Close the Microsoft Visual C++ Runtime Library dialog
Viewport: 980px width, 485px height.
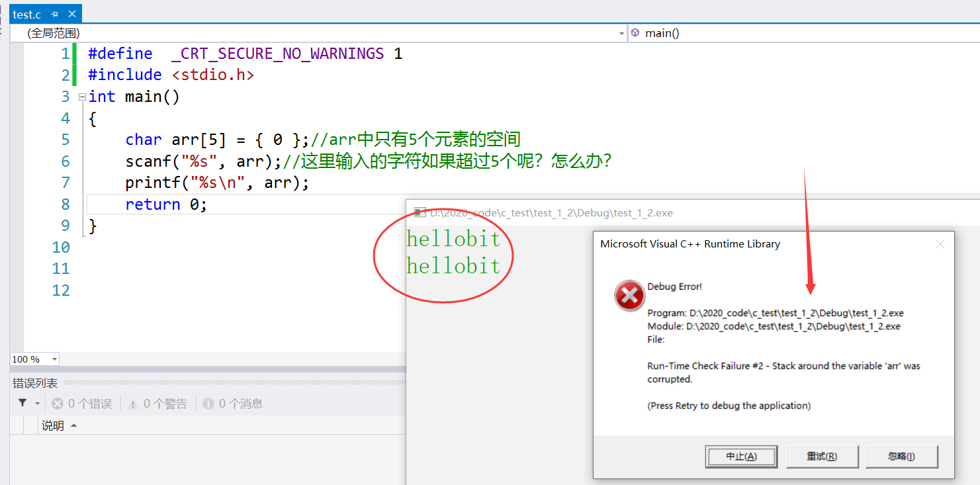[940, 244]
